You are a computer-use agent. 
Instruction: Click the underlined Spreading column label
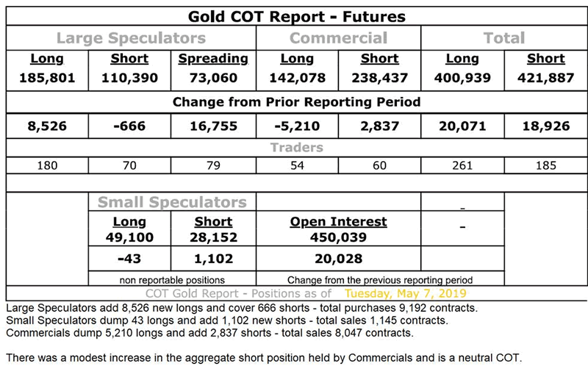coord(213,59)
